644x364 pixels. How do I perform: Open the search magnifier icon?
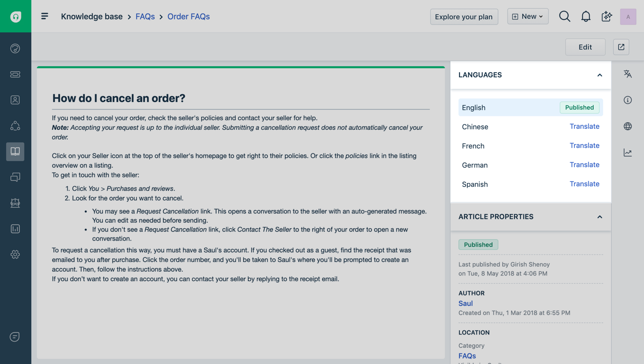(565, 17)
